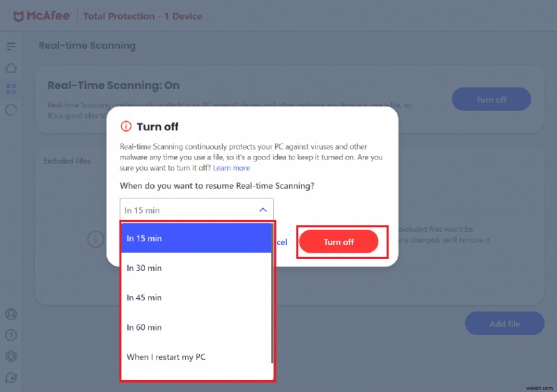Choose "When I restart my PC"
Viewport: 557px width, 392px height.
coord(196,357)
